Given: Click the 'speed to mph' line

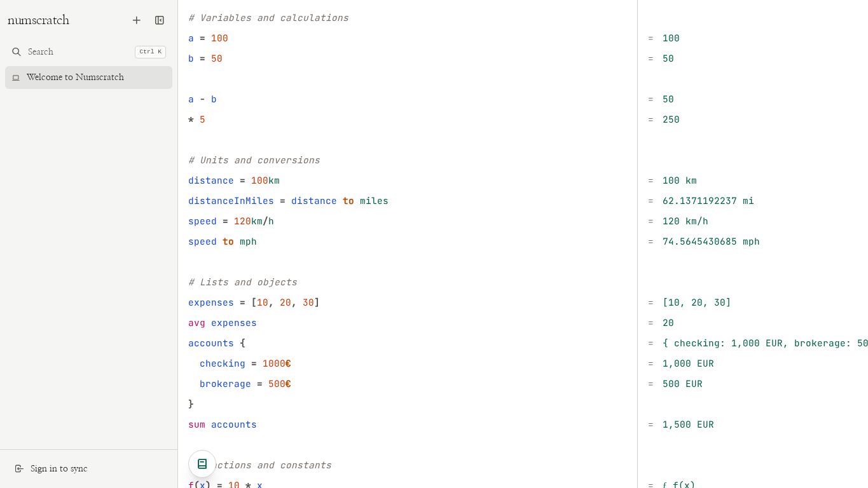Looking at the screenshot, I should [x=223, y=241].
